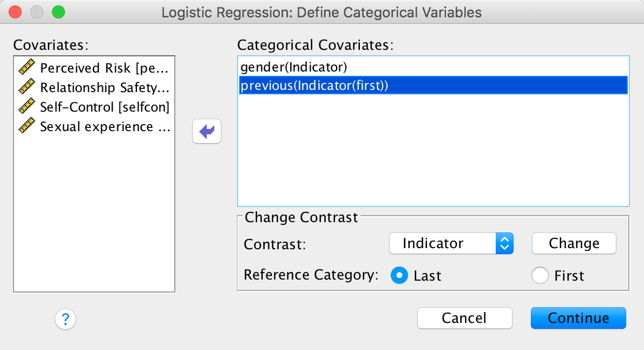Screen dimensions: 644x350
Task: Open help with the question mark icon
Action: (x=65, y=318)
